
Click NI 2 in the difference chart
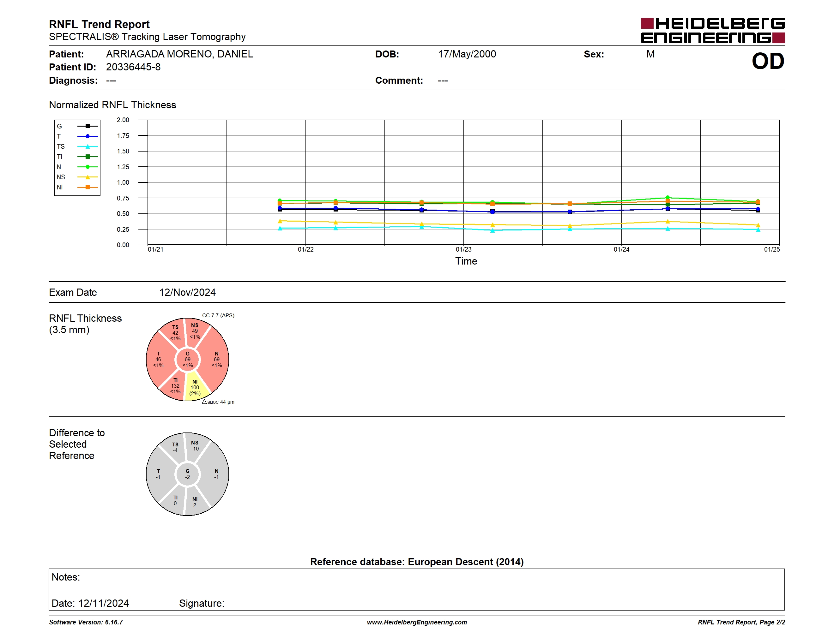click(195, 502)
